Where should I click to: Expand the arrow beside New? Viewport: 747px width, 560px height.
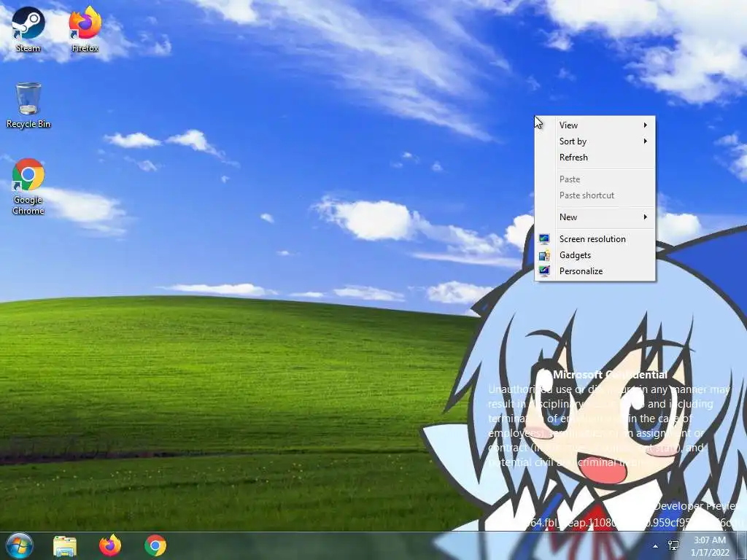[x=646, y=217]
